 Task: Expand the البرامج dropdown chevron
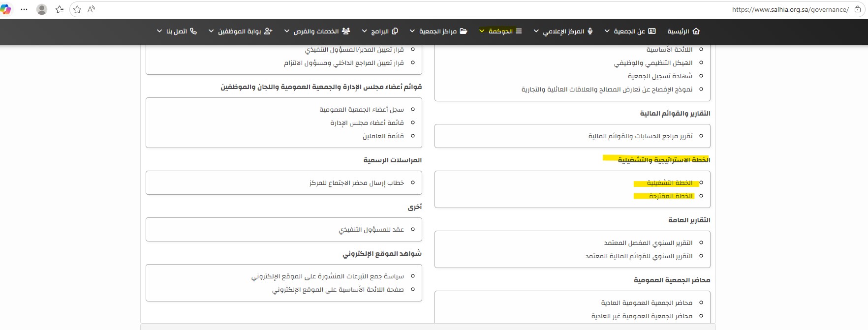364,31
